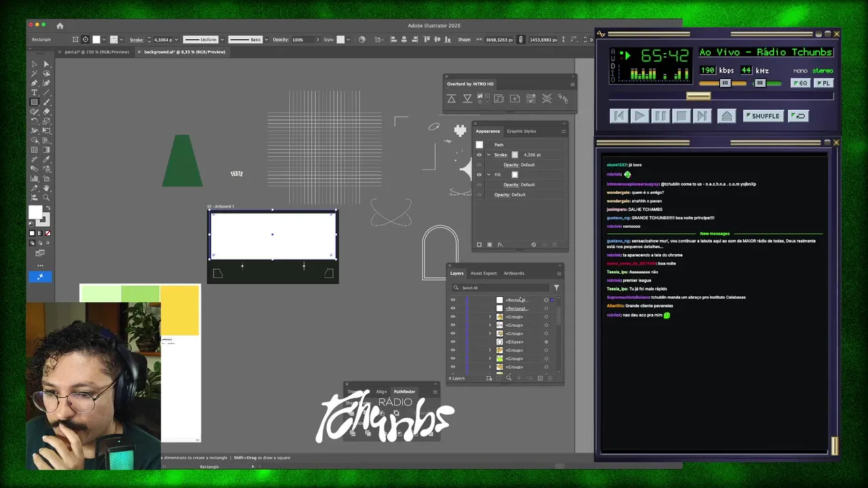Screen dimensions: 868x488
Task: Click Recolor Artwork icon in control bar
Action: tap(362, 39)
